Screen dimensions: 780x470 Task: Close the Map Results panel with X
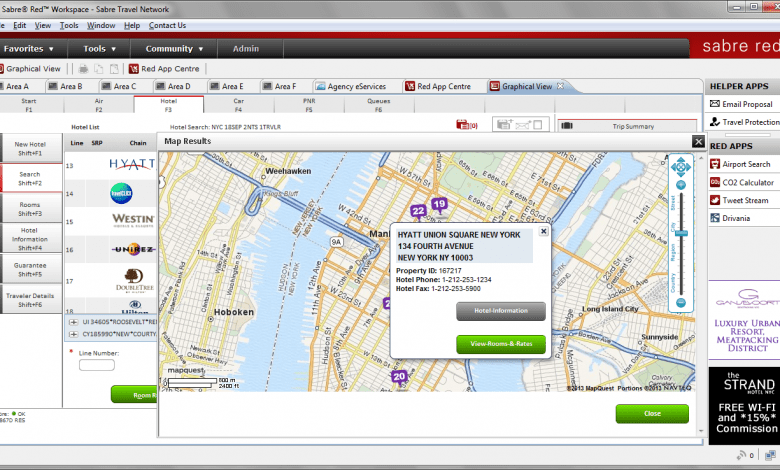pos(698,142)
